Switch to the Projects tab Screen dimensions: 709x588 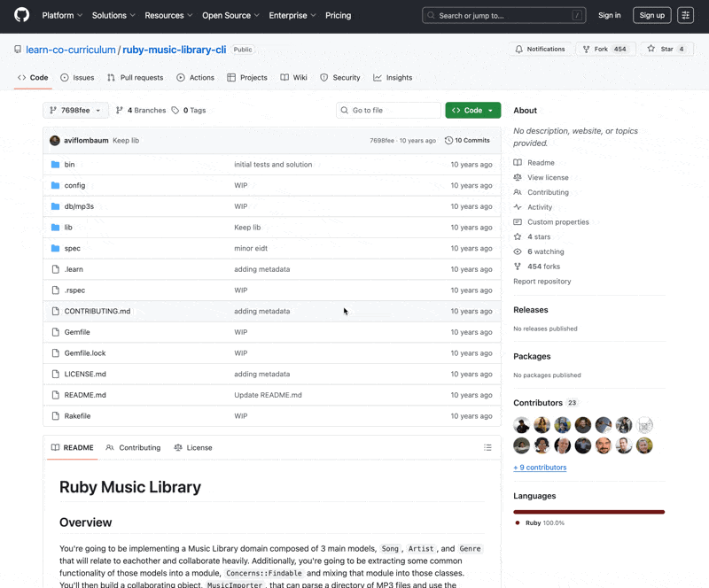(247, 78)
